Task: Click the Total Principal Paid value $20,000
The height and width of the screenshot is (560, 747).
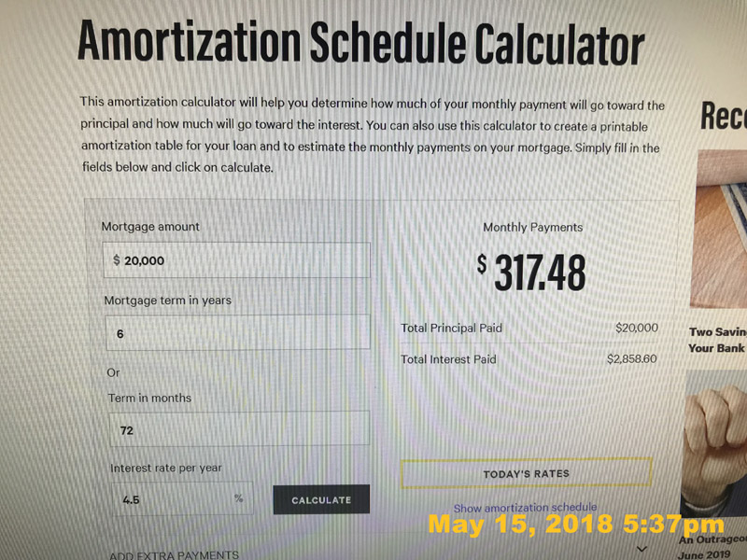Action: [637, 328]
